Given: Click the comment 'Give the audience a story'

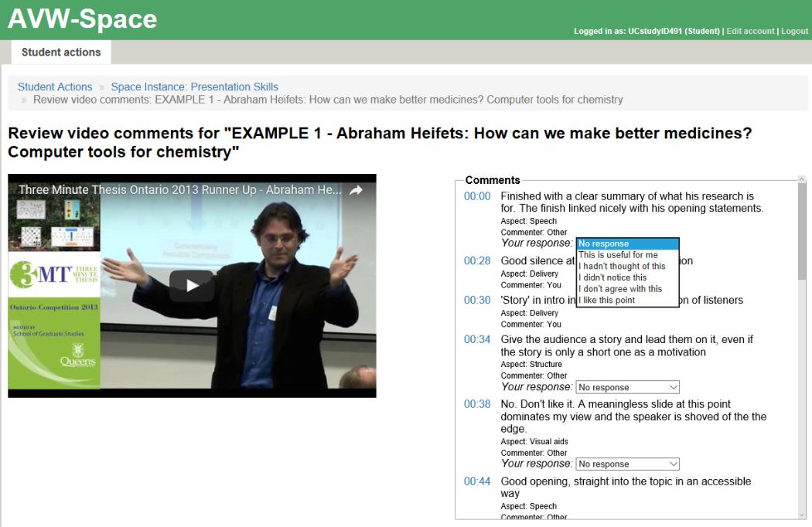Looking at the screenshot, I should (626, 346).
